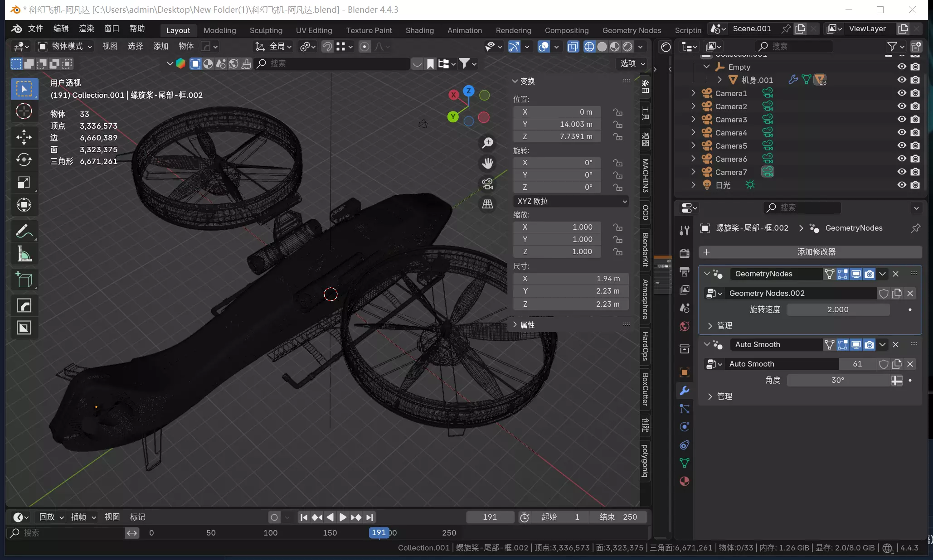Viewport: 933px width, 560px height.
Task: Adjust the 旋转速度 value slider
Action: coord(838,309)
